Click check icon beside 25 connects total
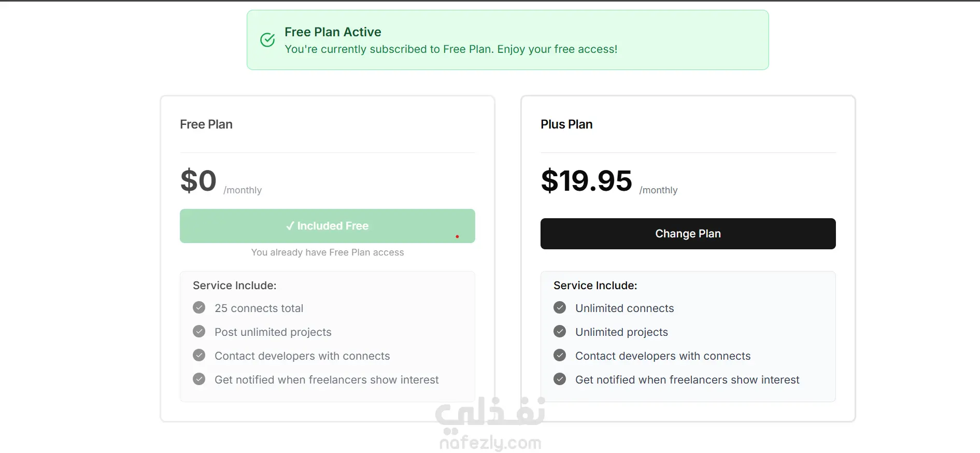The width and height of the screenshot is (980, 453). point(199,308)
